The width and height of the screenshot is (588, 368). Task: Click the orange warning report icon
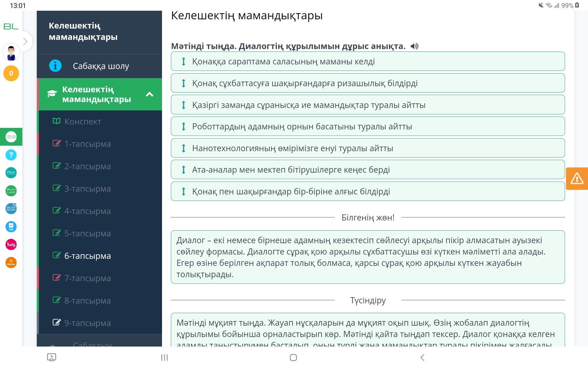tap(577, 178)
